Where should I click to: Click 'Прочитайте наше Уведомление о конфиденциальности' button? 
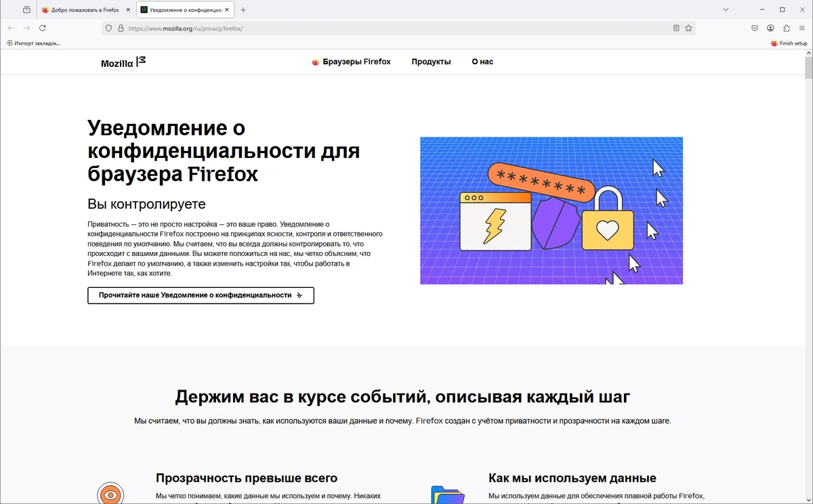pos(201,295)
